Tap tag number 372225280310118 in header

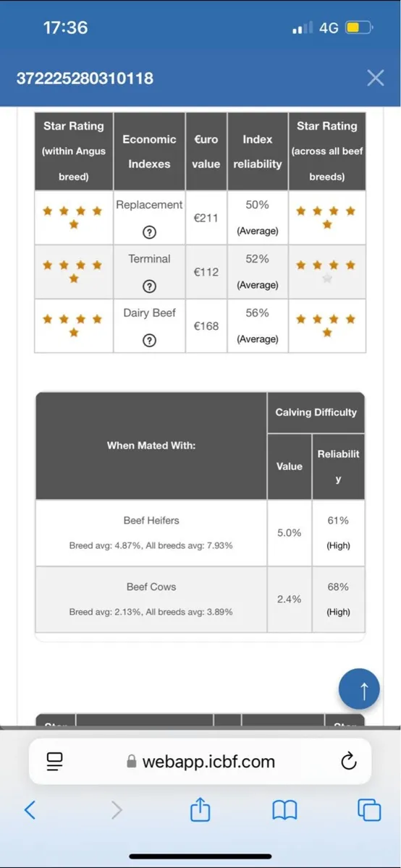click(85, 78)
